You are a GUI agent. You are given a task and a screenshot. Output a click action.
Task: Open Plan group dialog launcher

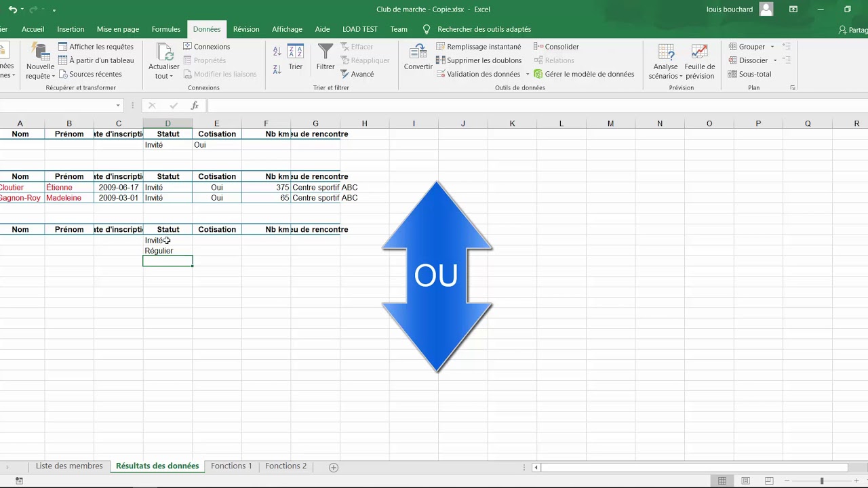click(x=793, y=88)
